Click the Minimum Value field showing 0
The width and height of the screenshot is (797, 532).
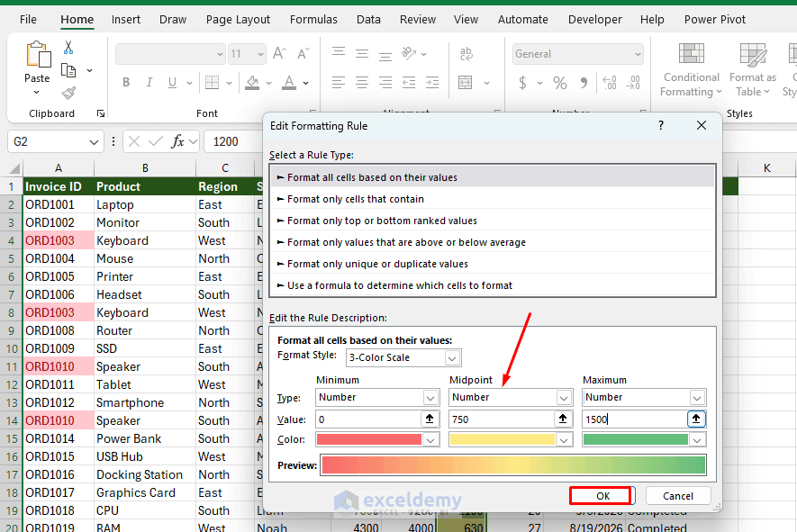[x=368, y=419]
